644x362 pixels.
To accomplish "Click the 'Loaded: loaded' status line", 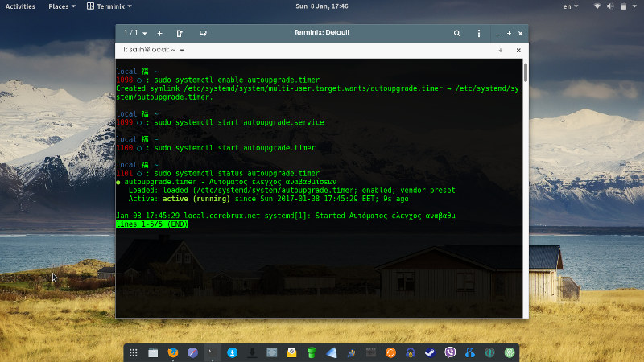I will click(x=291, y=191).
